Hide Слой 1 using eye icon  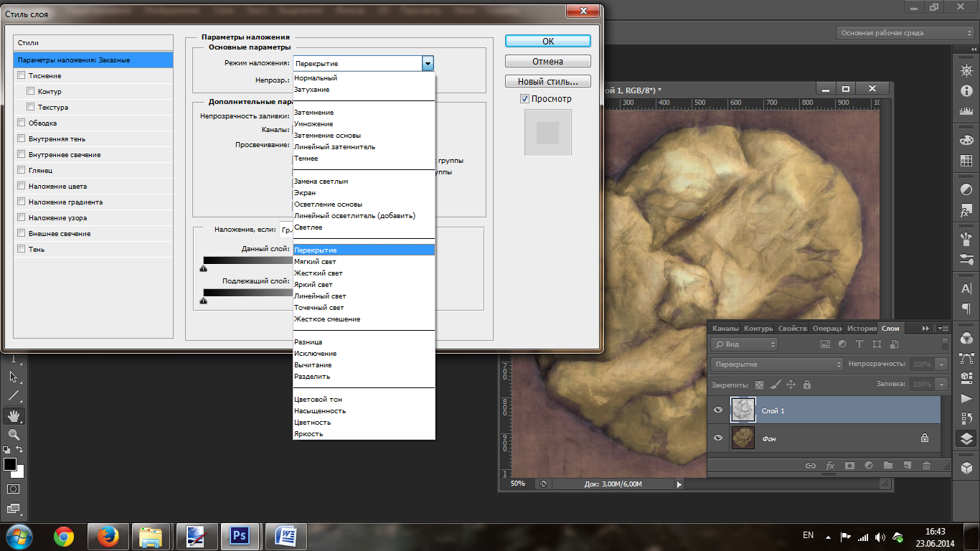coord(718,410)
